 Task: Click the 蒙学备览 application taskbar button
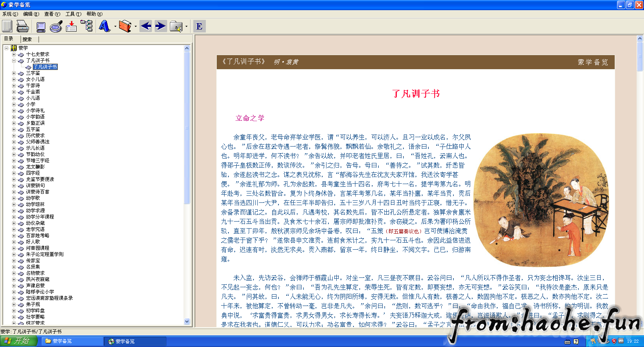135,341
